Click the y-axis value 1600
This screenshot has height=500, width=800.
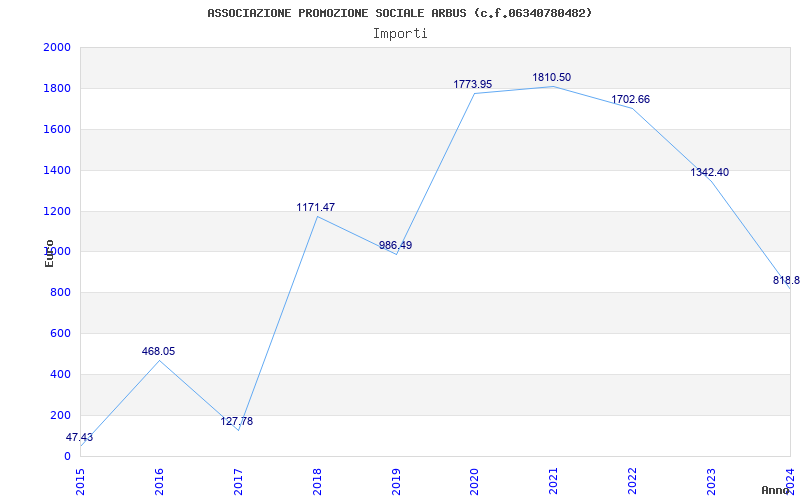pos(57,129)
